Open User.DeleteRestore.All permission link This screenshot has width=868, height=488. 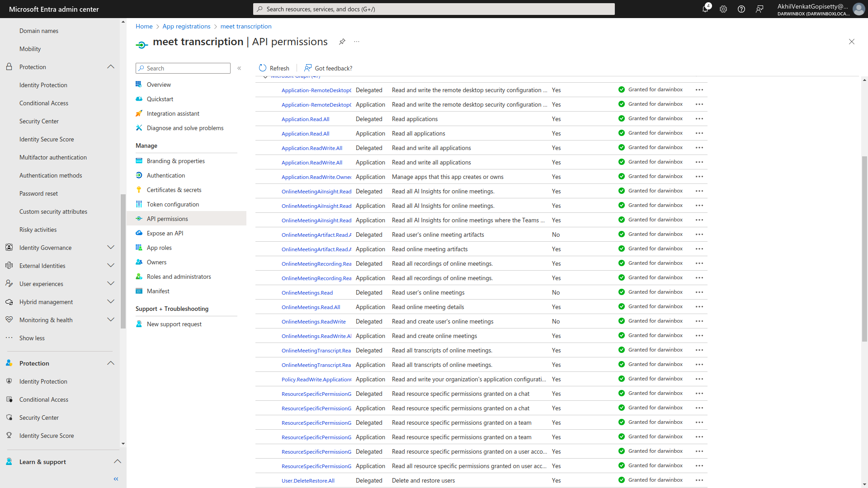click(308, 481)
